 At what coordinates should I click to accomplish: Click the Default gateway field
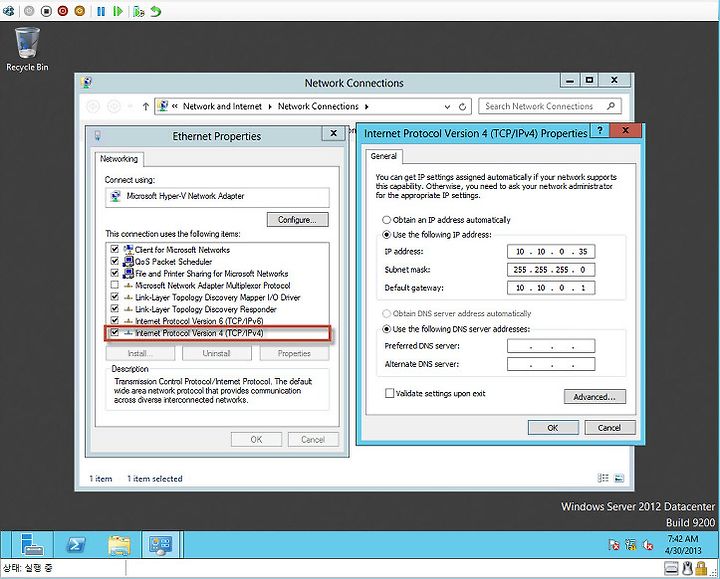pyautogui.click(x=551, y=288)
